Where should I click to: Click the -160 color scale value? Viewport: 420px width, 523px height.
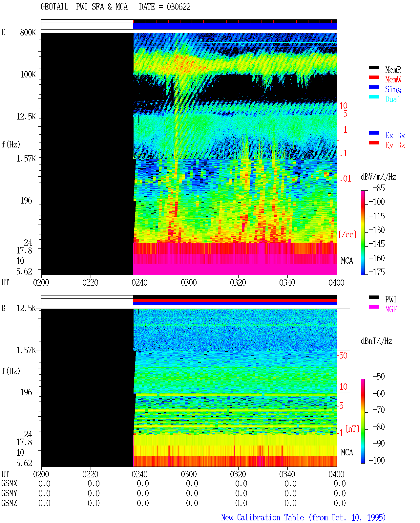[x=377, y=258]
